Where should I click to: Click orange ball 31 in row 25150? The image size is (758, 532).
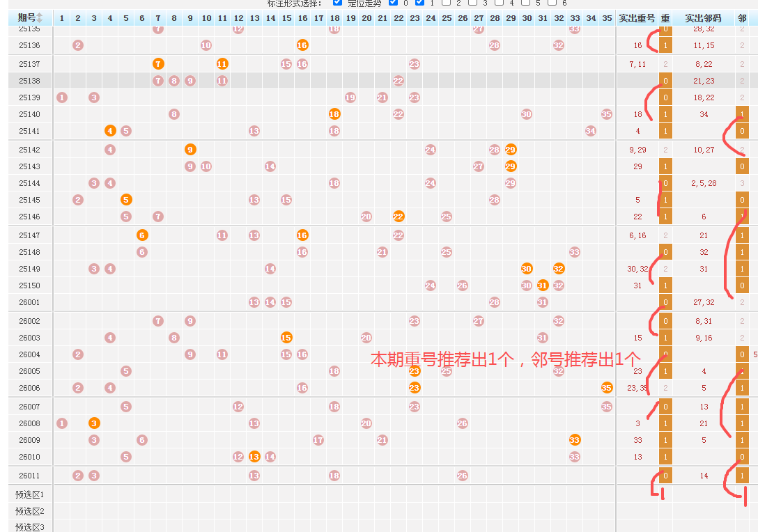(x=543, y=285)
